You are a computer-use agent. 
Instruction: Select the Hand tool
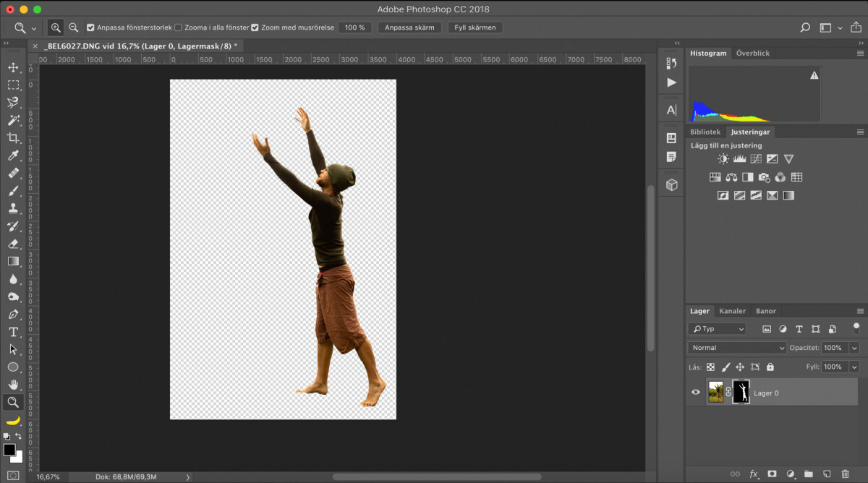coord(13,385)
